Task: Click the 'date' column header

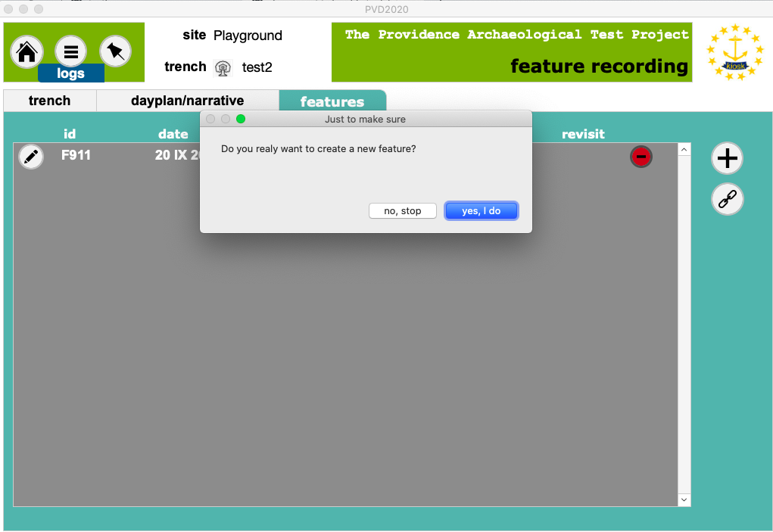Action: (173, 134)
